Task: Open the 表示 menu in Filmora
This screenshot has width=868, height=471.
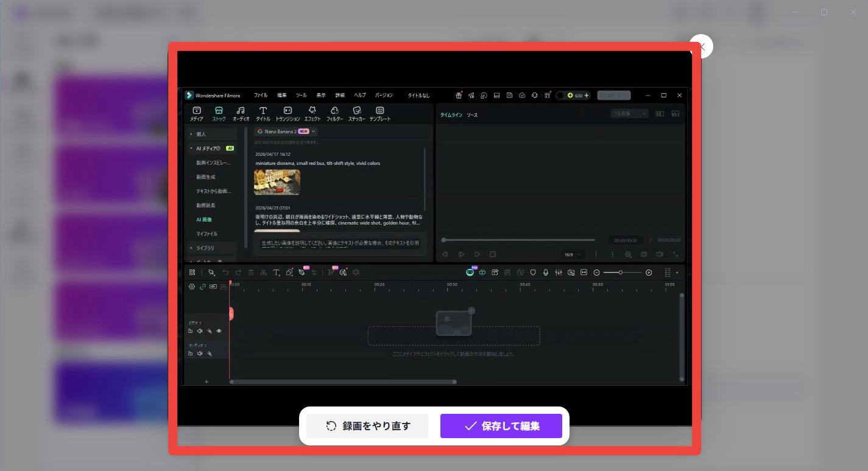Action: [x=321, y=96]
